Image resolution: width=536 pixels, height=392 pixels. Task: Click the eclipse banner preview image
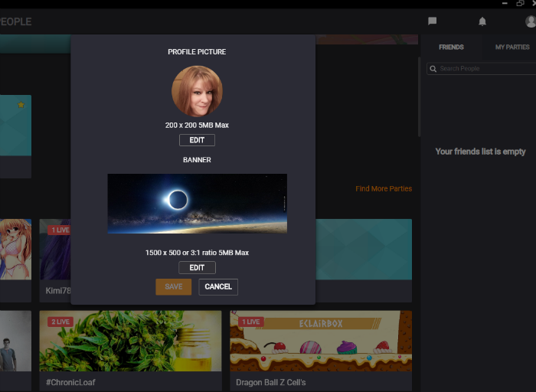coord(197,203)
